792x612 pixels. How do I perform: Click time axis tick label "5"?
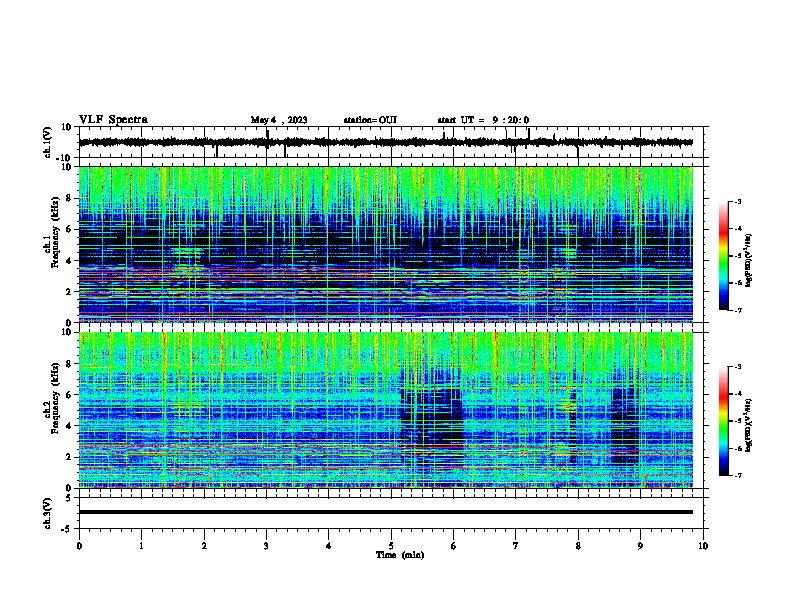pyautogui.click(x=391, y=546)
